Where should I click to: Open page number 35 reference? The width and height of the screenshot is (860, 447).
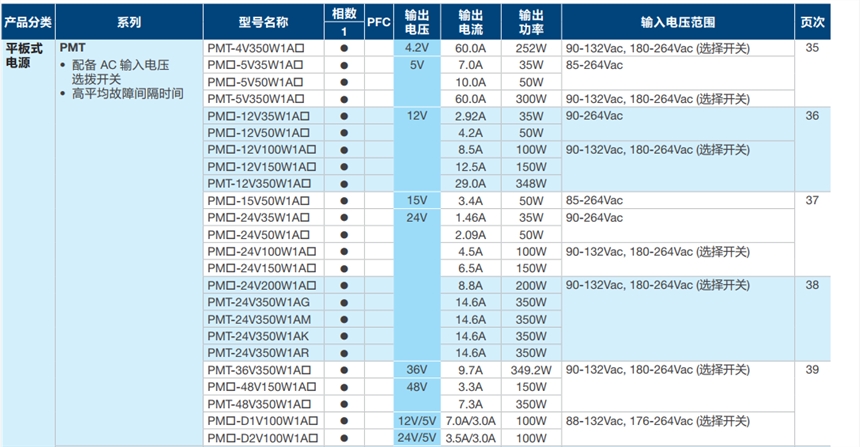[x=811, y=47]
